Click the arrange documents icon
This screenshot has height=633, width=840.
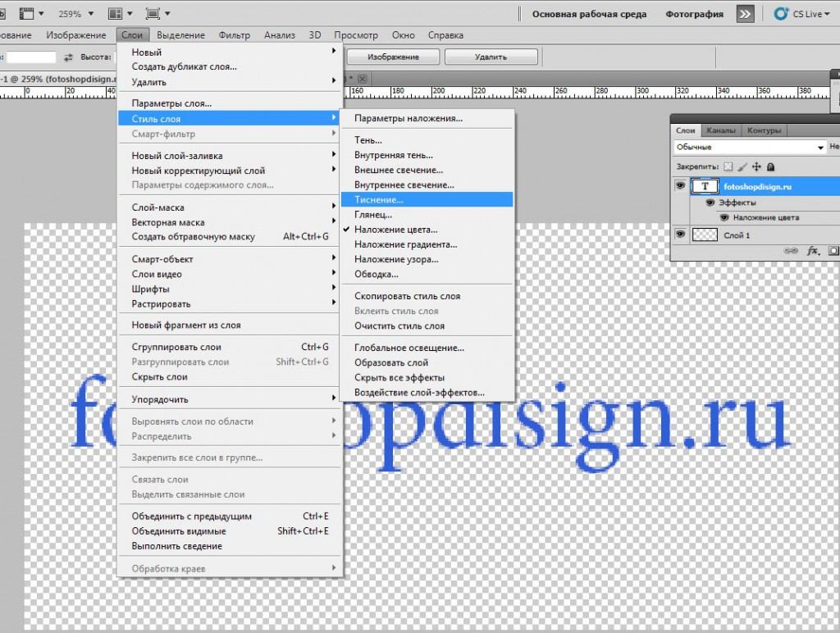[115, 13]
